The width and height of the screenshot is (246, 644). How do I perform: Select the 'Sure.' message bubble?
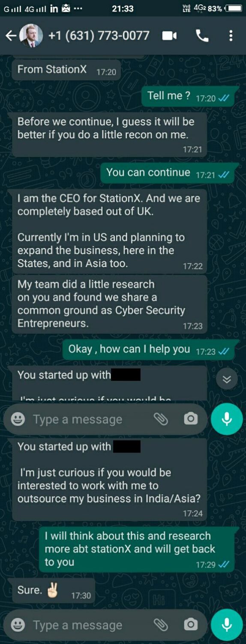[x=53, y=592]
